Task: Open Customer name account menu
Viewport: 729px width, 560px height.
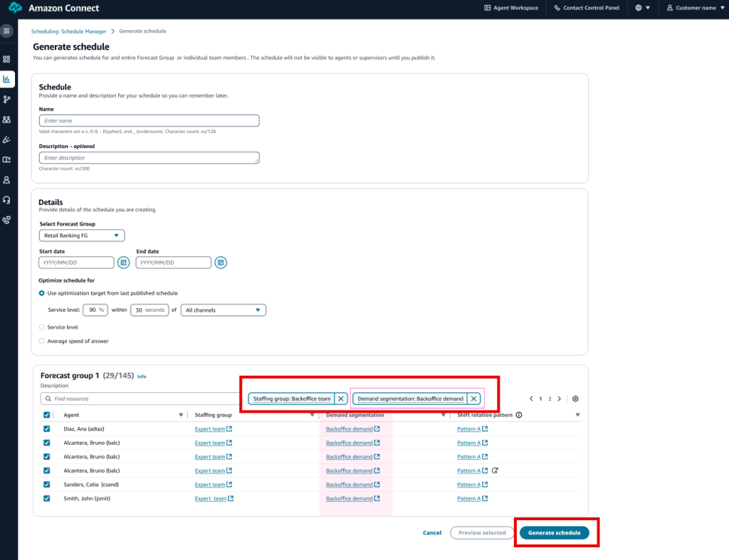Action: tap(696, 8)
